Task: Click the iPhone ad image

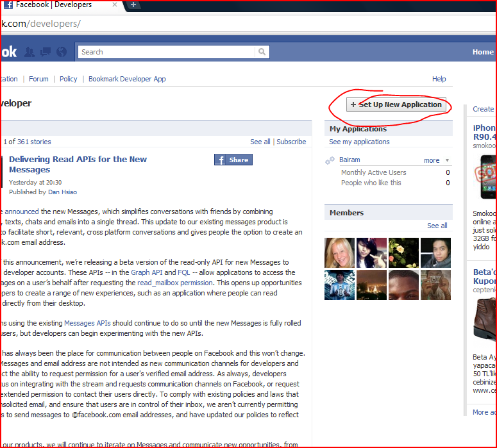Action: 485,177
